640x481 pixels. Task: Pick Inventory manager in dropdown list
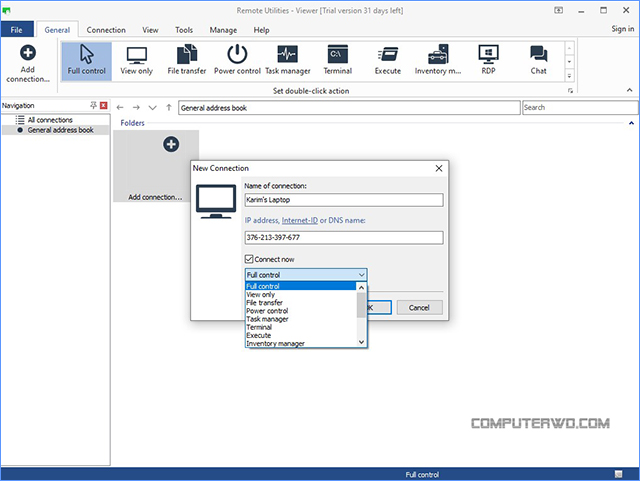[301, 343]
